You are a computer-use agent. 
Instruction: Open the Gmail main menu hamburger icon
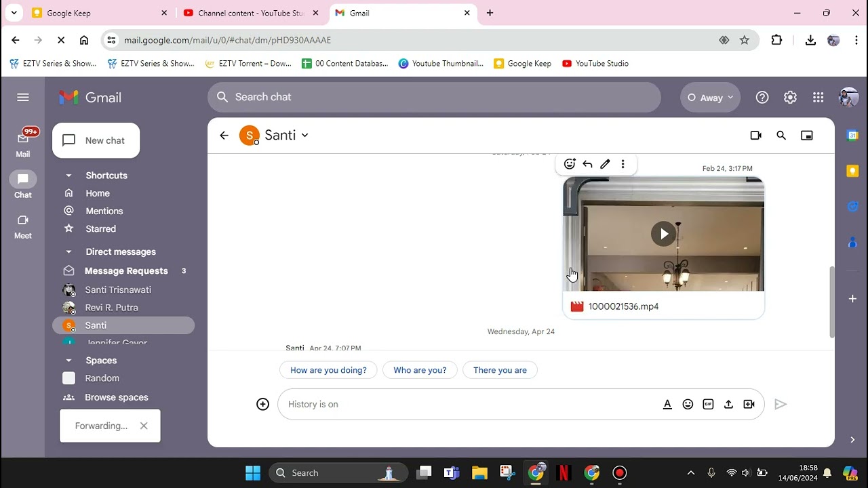(x=23, y=97)
